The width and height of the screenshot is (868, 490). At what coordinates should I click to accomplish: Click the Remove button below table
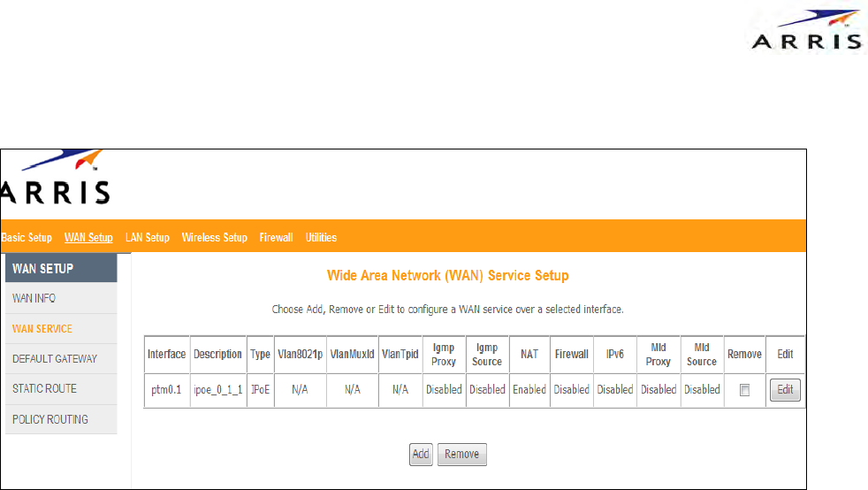click(x=461, y=455)
